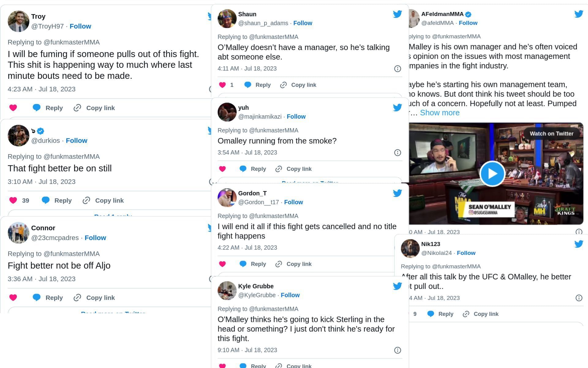Click the copy link icon on Nik123's tweet
This screenshot has height=368, width=588.
466,314
